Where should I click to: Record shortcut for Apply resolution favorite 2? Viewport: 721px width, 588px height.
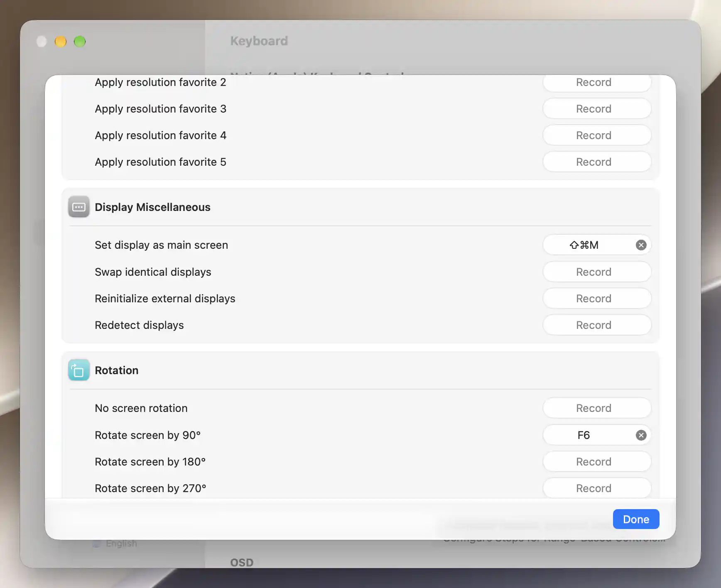tap(597, 83)
